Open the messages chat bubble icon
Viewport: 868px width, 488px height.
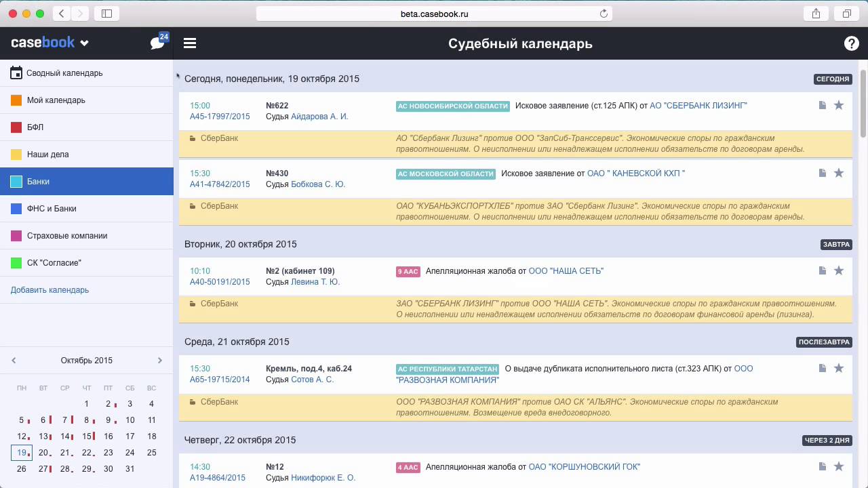click(157, 43)
